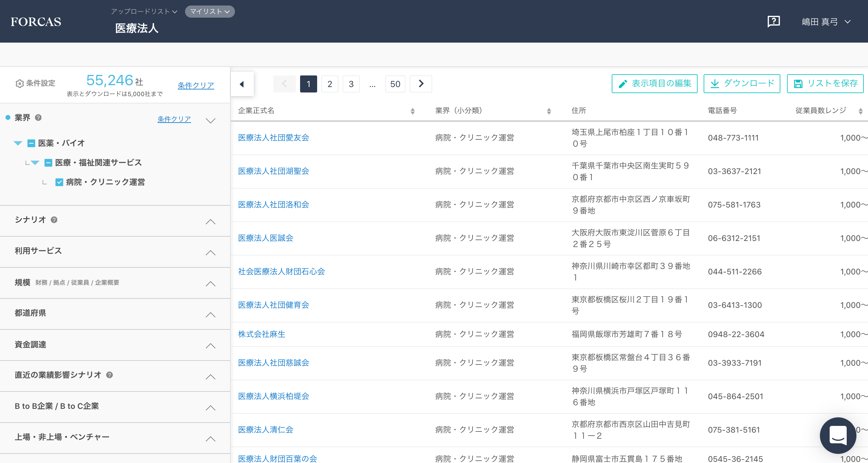Uncheck 病院・クリニック運営 checkbox
Image resolution: width=868 pixels, height=463 pixels.
click(x=59, y=182)
